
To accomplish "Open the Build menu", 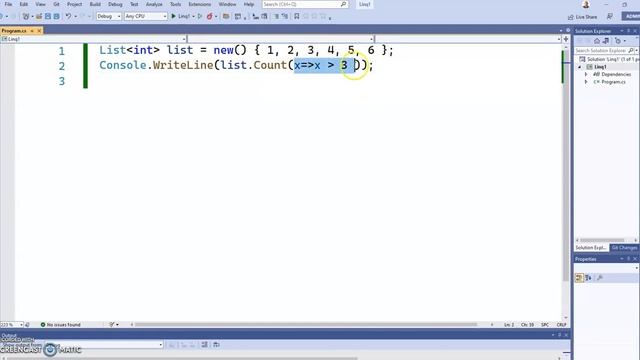I will tap(95, 4).
